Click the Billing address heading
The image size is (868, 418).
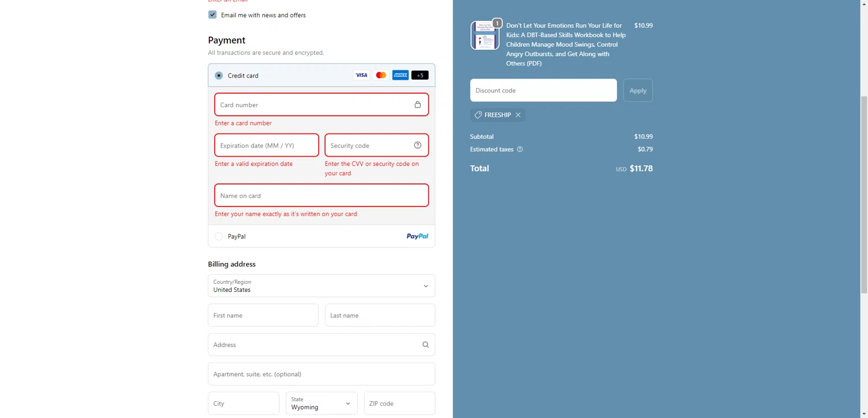(231, 264)
